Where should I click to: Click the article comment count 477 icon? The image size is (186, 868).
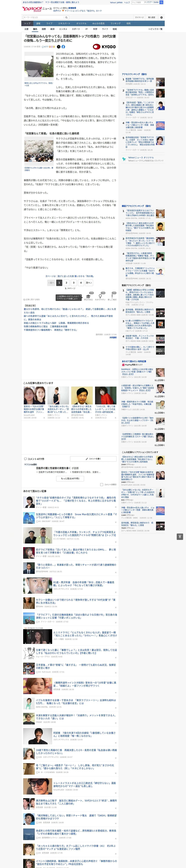click(x=45, y=47)
